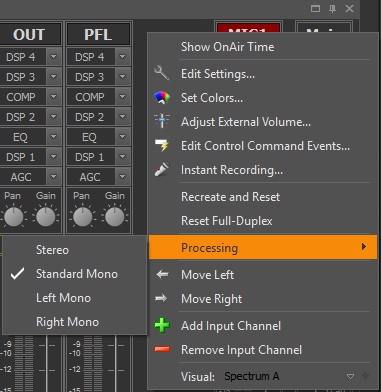Click the OUT channel Gain knob
This screenshot has width=381, height=392.
(x=45, y=217)
